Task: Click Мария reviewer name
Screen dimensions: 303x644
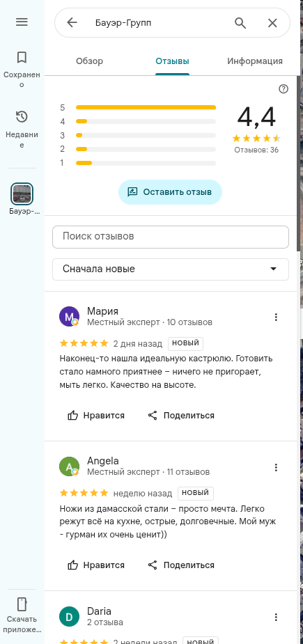Action: [x=103, y=311]
